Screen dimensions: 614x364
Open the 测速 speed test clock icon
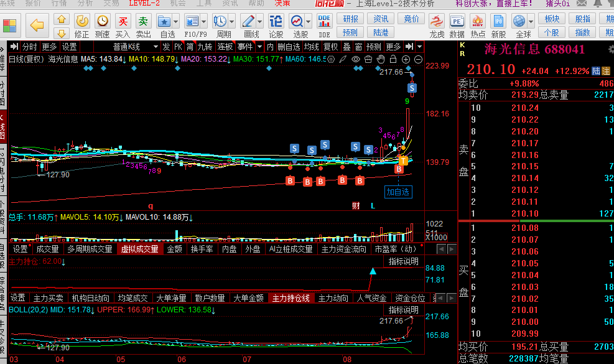[102, 21]
